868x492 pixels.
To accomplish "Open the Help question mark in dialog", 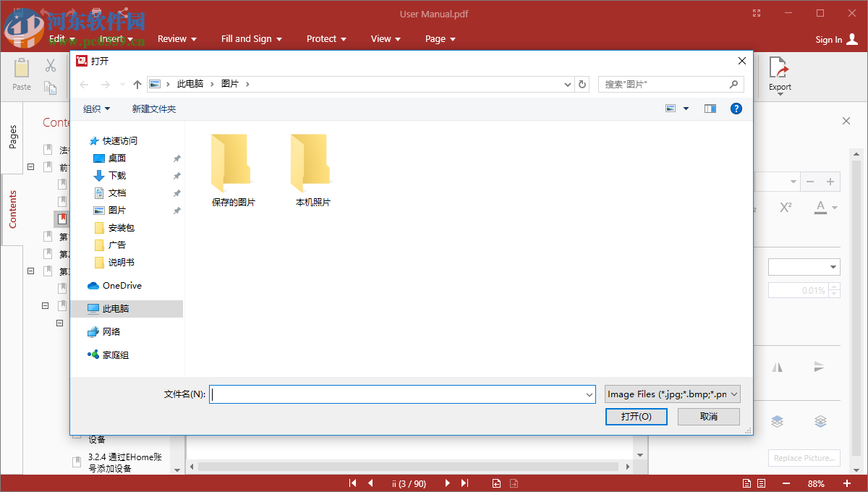I will click(x=736, y=108).
